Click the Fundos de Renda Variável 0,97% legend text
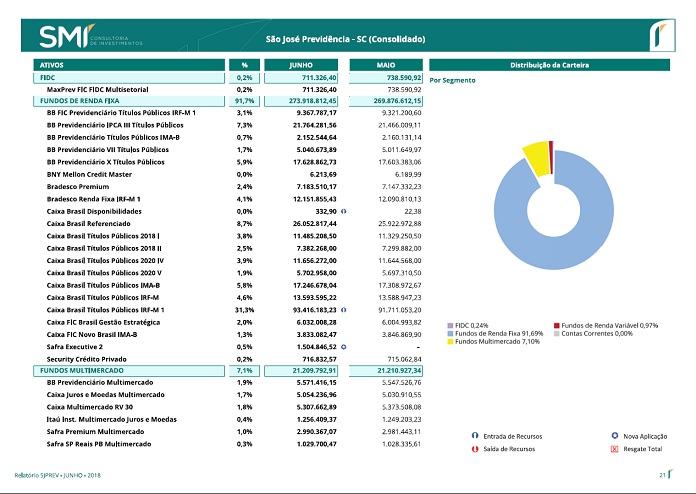The width and height of the screenshot is (696, 494). pos(609,325)
